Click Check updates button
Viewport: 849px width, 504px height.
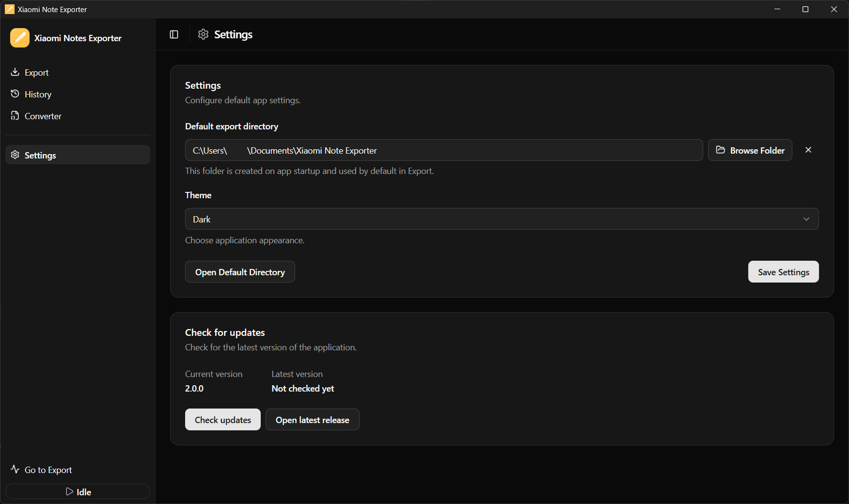tap(223, 420)
